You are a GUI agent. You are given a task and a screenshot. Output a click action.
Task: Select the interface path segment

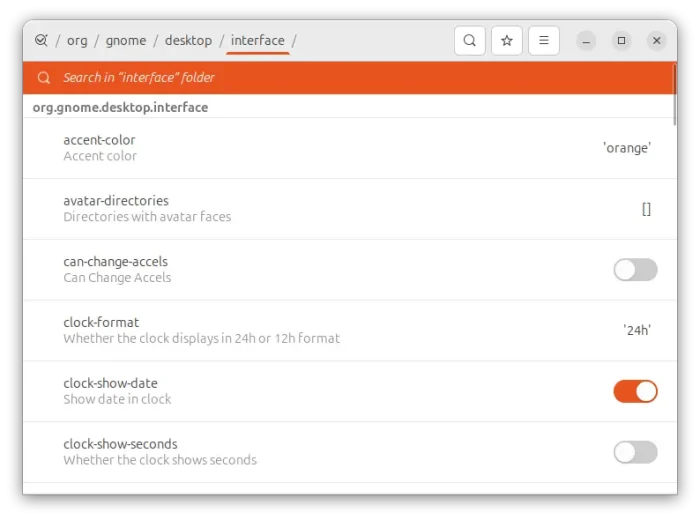coord(258,41)
